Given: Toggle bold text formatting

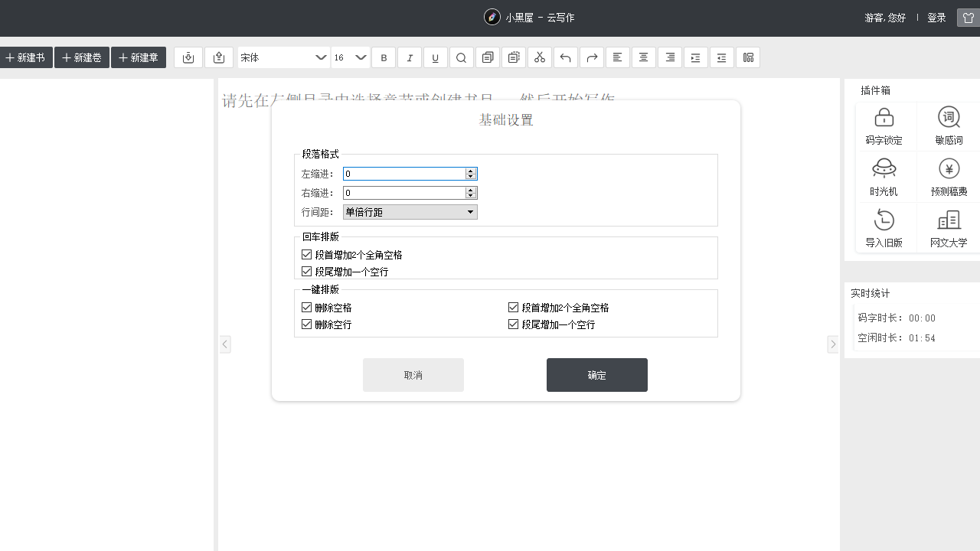Looking at the screenshot, I should (x=384, y=57).
